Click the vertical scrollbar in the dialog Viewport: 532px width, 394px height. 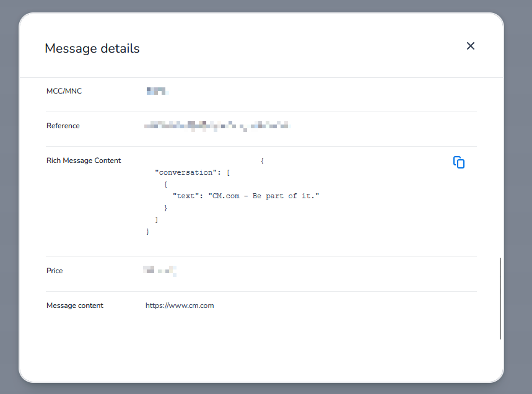[500, 299]
